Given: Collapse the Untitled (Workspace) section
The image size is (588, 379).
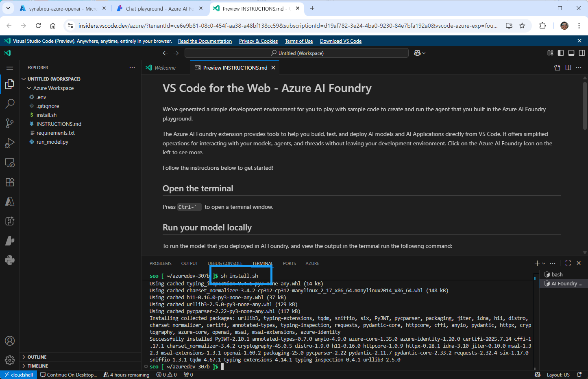Looking at the screenshot, I should click(24, 79).
